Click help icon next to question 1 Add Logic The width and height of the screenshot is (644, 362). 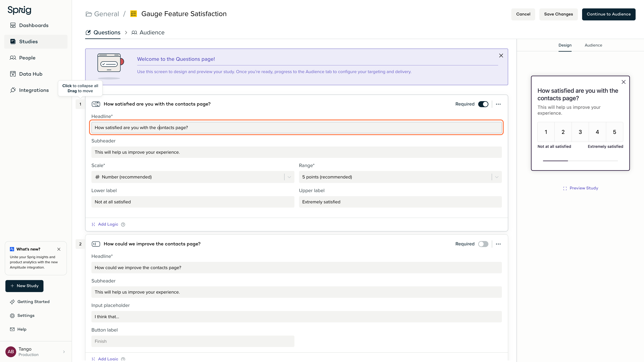pos(123,225)
